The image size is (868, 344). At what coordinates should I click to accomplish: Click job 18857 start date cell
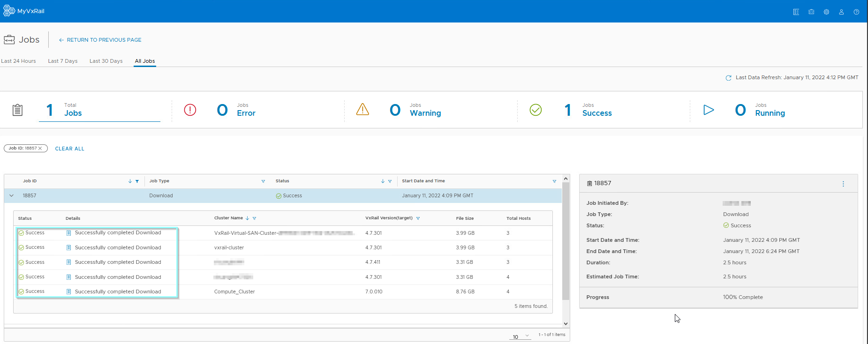[438, 195]
